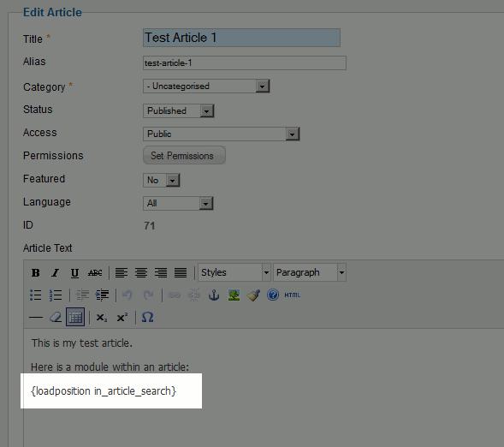Click the cleanup messy code broom
Image resolution: width=504 pixels, height=447 pixels.
pos(253,295)
